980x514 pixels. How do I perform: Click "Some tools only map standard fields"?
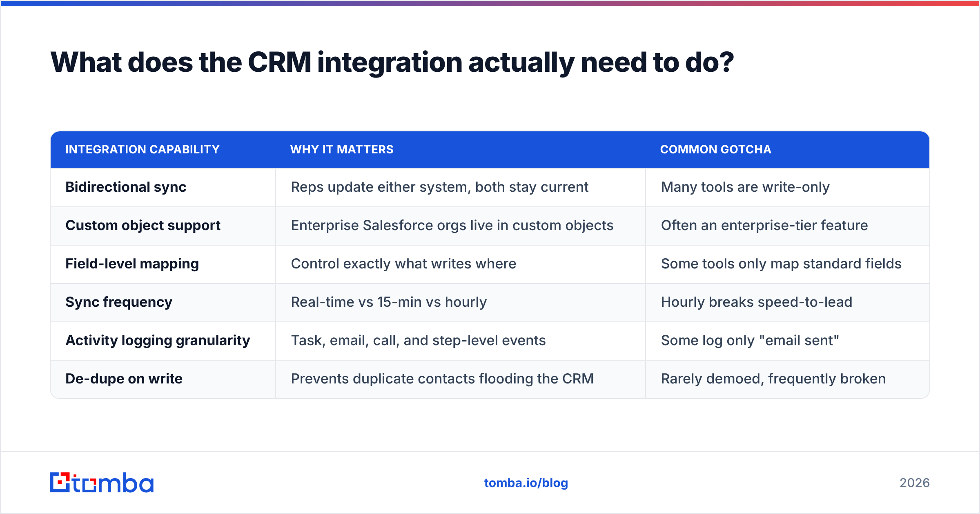click(x=781, y=264)
